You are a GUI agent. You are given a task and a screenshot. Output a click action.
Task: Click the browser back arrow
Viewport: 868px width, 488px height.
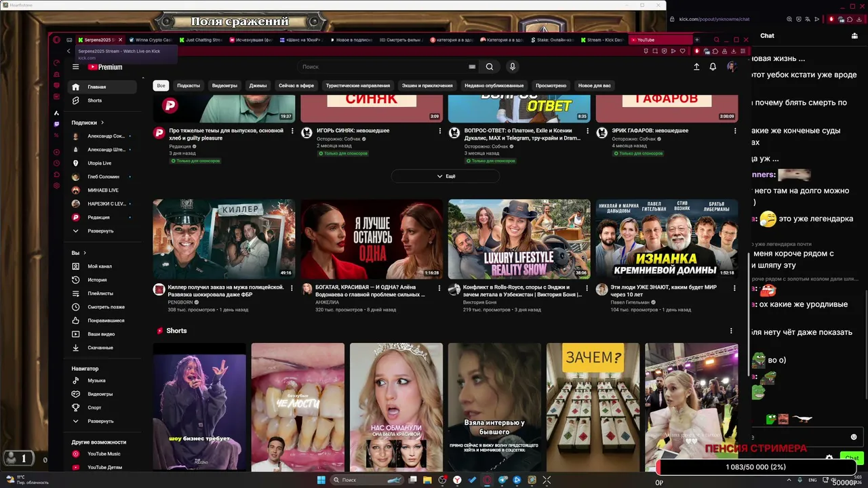tap(68, 51)
